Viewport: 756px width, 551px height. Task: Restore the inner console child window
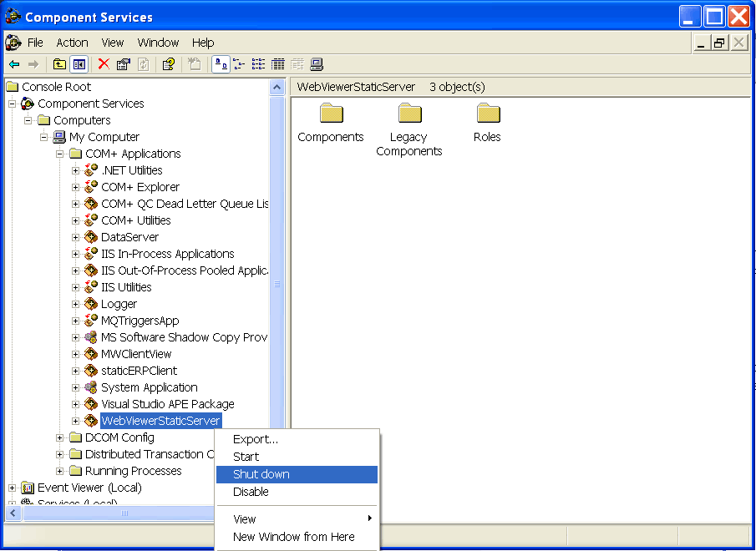point(719,43)
